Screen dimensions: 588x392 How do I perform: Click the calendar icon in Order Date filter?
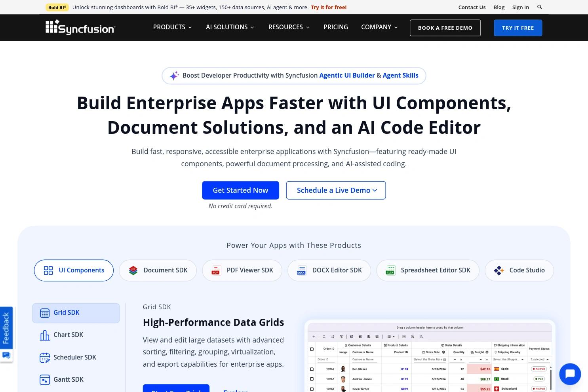click(x=445, y=360)
